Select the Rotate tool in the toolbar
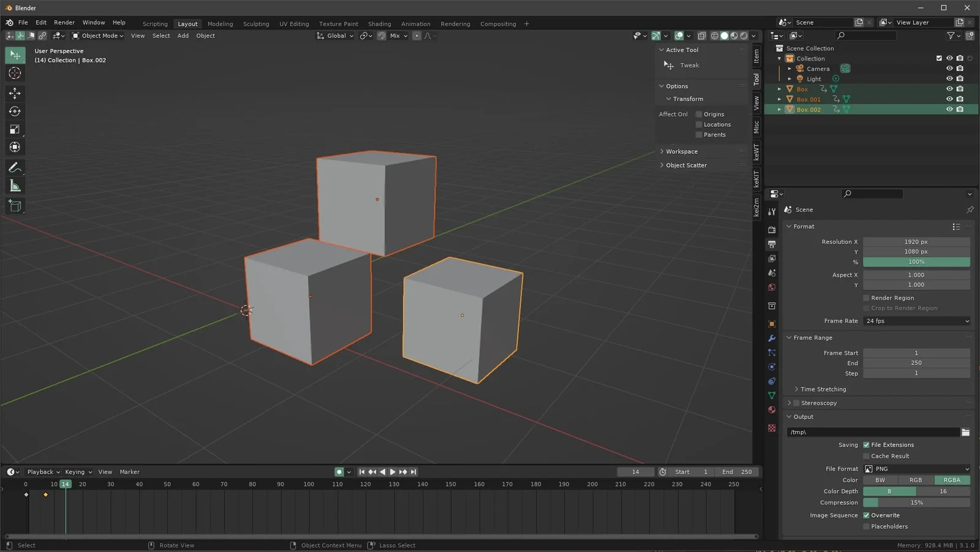 (x=15, y=111)
